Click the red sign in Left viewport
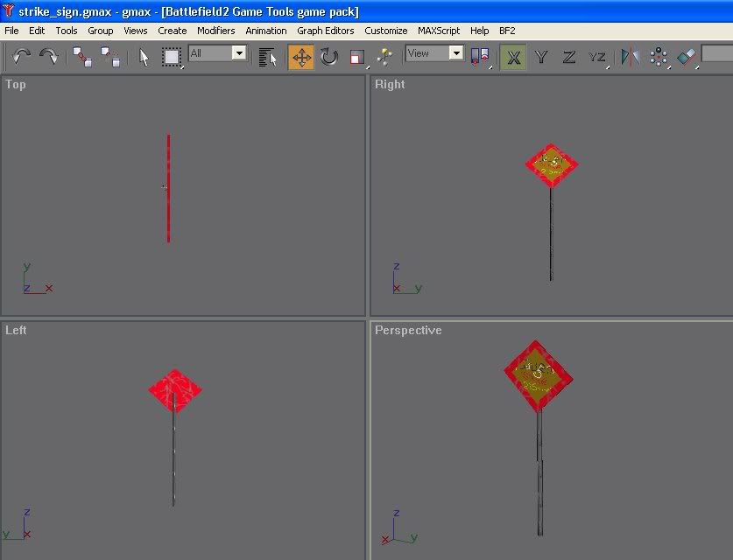 (x=174, y=389)
